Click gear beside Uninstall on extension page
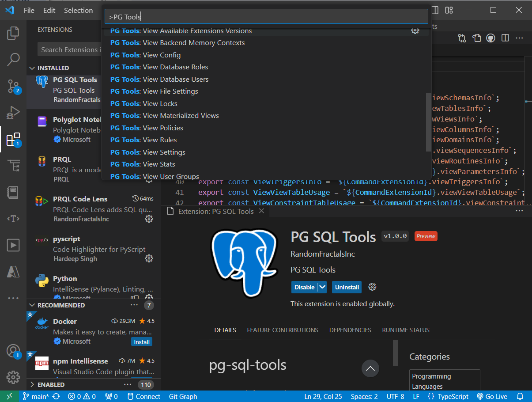Screen dimensions: 532x402 coord(372,287)
